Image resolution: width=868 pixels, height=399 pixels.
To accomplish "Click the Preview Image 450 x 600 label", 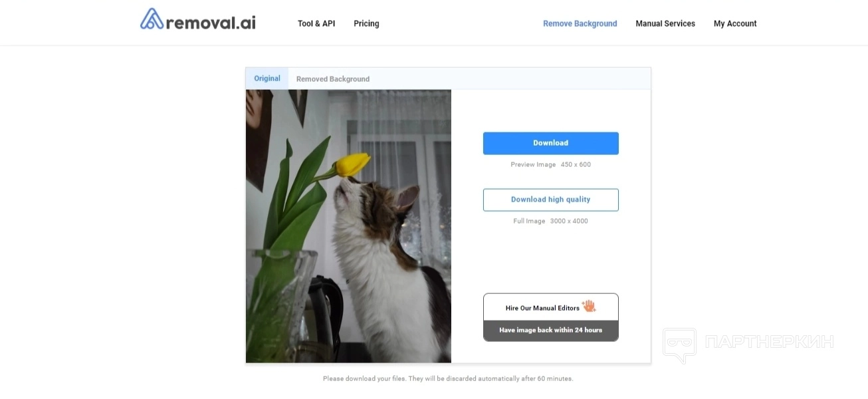I will point(551,164).
